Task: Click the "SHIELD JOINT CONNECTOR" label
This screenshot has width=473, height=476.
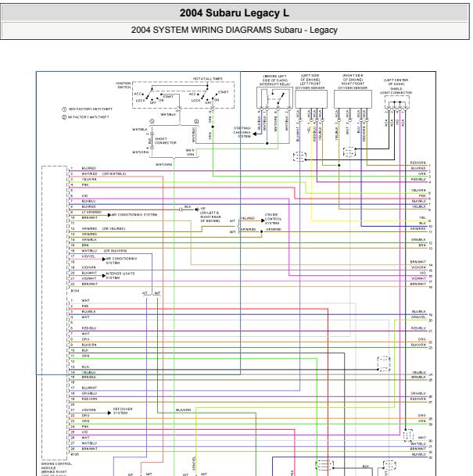Action: 396,91
